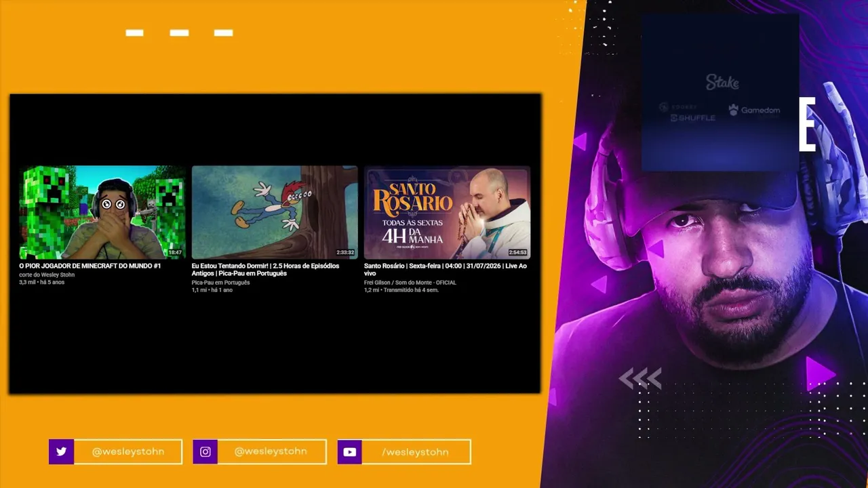
Task: Click the YouTube play icon
Action: pyautogui.click(x=350, y=452)
